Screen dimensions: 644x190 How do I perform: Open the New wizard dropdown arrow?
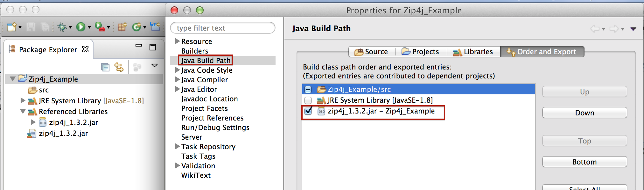[x=20, y=27]
